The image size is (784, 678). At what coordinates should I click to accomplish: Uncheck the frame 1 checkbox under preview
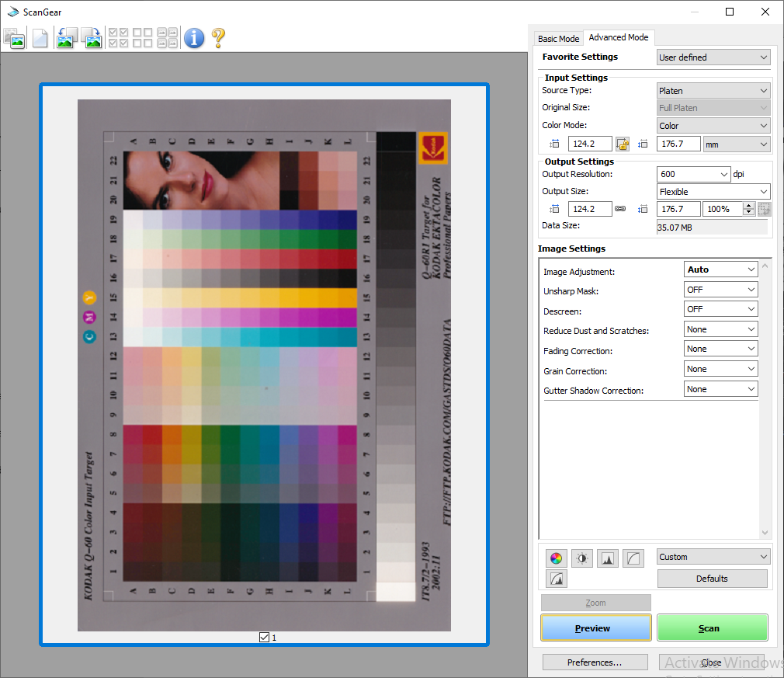(x=265, y=637)
